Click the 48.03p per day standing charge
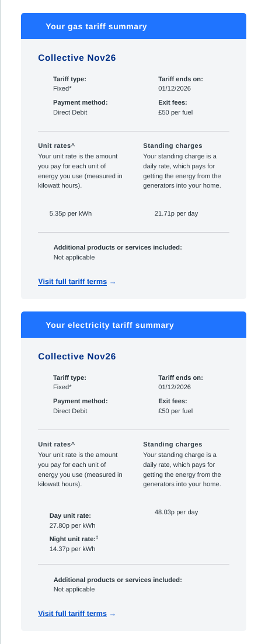The height and width of the screenshot is (644, 265). 176,512
